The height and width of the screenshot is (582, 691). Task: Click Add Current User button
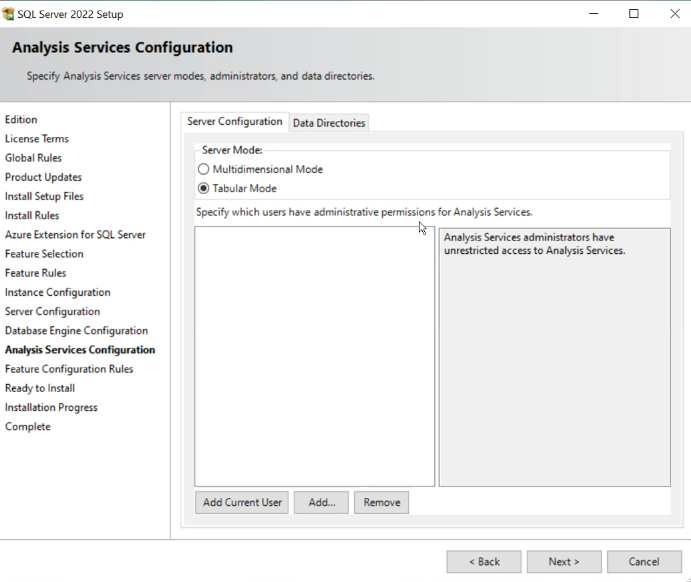click(x=242, y=503)
